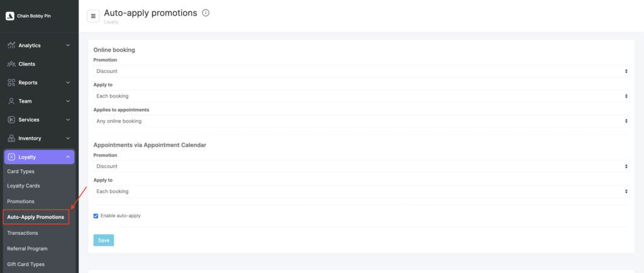Click the Inventory box icon
Viewport: 644px width, 273px height.
(11, 138)
